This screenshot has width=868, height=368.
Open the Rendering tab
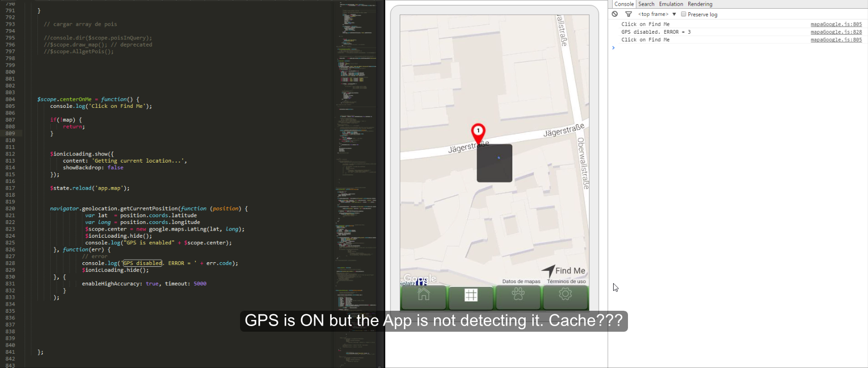point(700,4)
